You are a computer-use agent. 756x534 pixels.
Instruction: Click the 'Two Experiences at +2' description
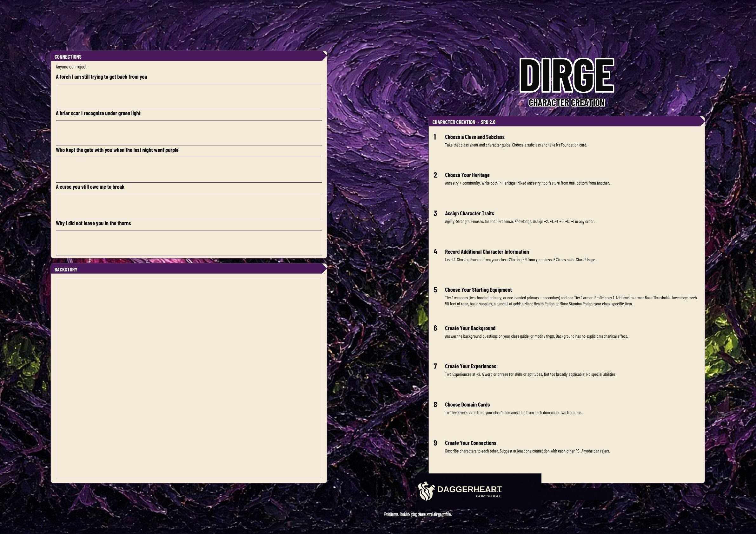point(530,374)
